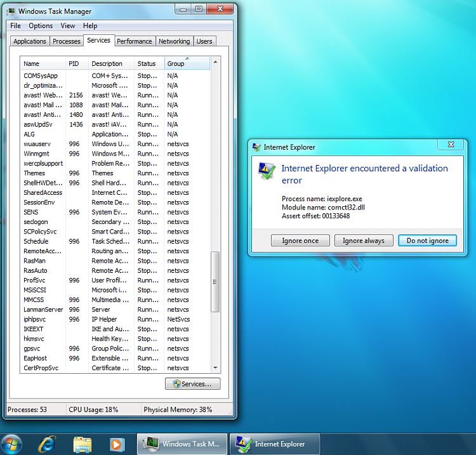The width and height of the screenshot is (476, 455).
Task: Switch to Internet Explorer error taskbar button
Action: click(x=275, y=444)
